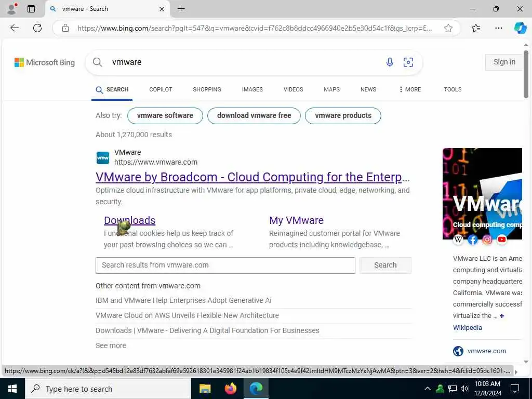
Task: Click the VMware site favicon
Action: click(x=103, y=158)
